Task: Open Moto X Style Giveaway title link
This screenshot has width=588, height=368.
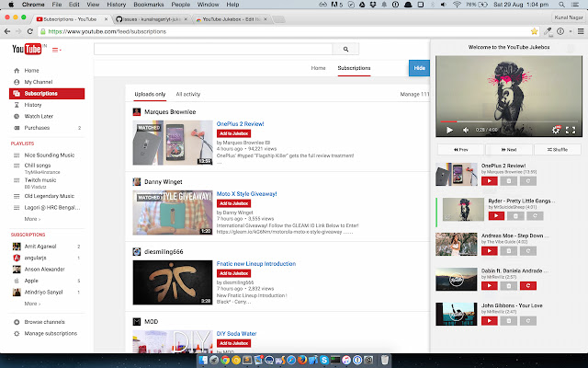Action: 247,194
